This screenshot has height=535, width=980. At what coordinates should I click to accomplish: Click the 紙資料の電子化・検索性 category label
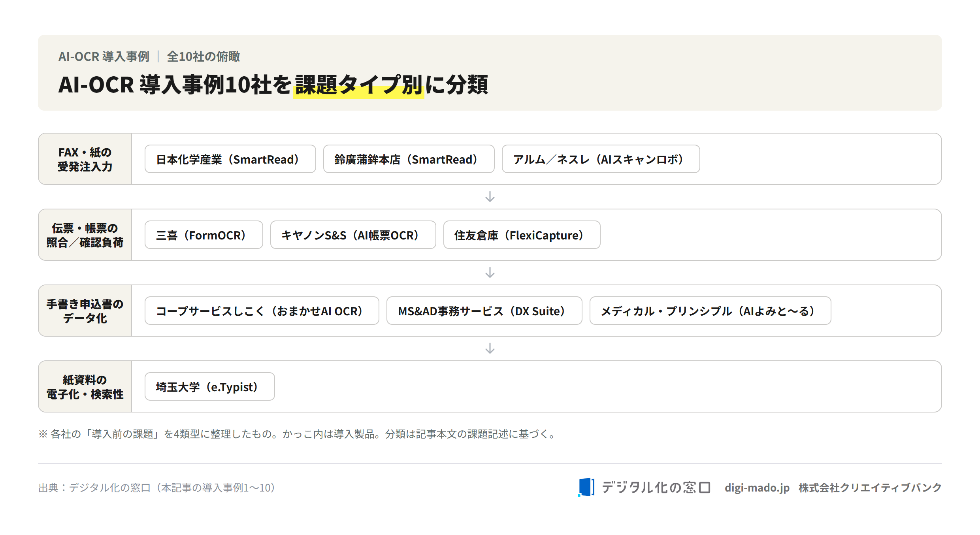(x=85, y=387)
